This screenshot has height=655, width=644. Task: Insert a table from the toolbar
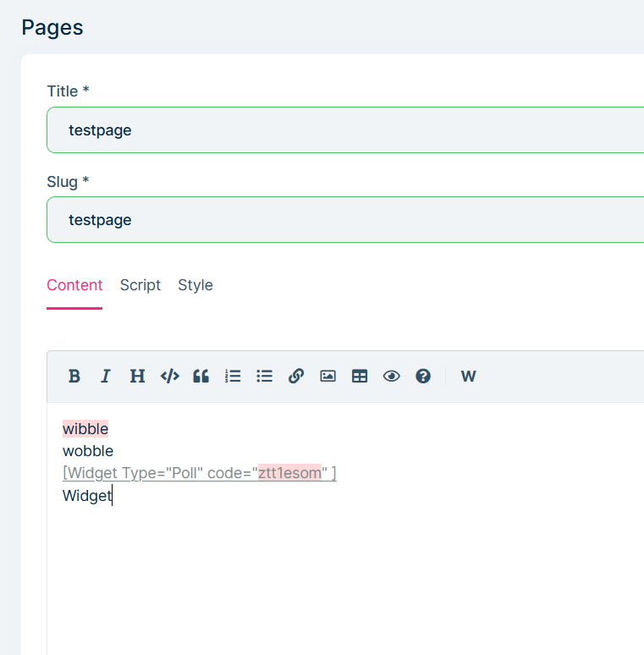click(360, 377)
